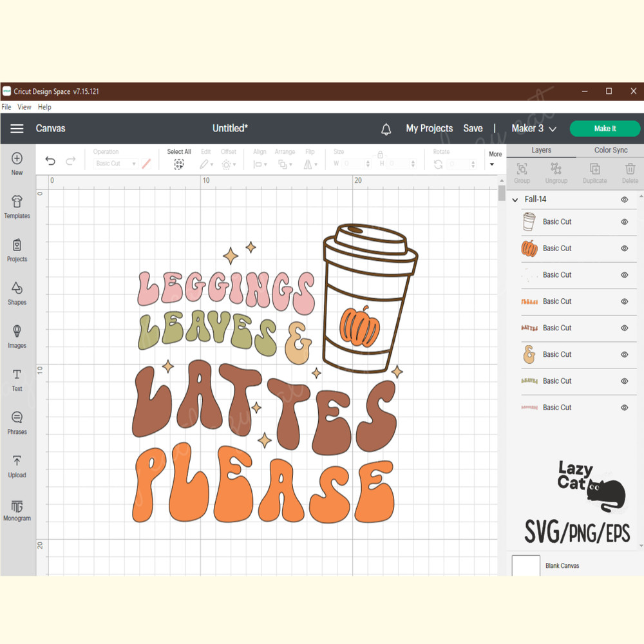Viewport: 644px width, 644px height.
Task: Open notifications bell
Action: [x=386, y=129]
